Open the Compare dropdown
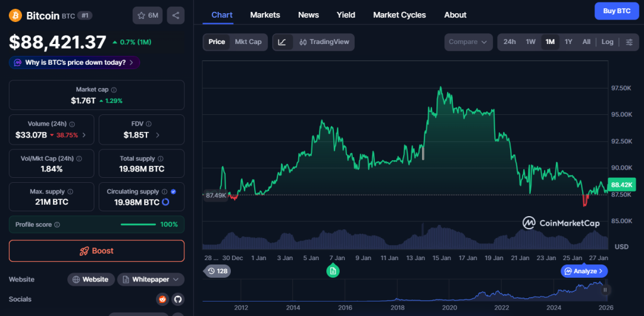The image size is (644, 316). coord(468,42)
